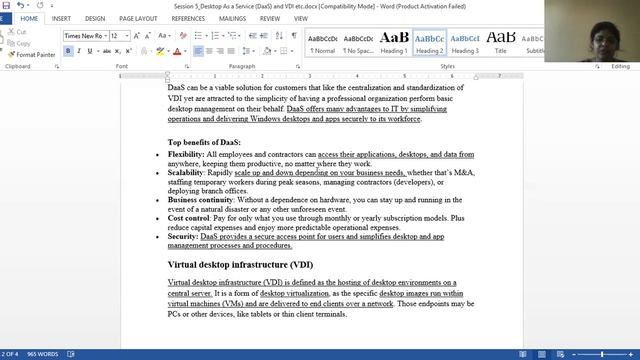Apply red font color
The width and height of the screenshot is (640, 360).
177,51
